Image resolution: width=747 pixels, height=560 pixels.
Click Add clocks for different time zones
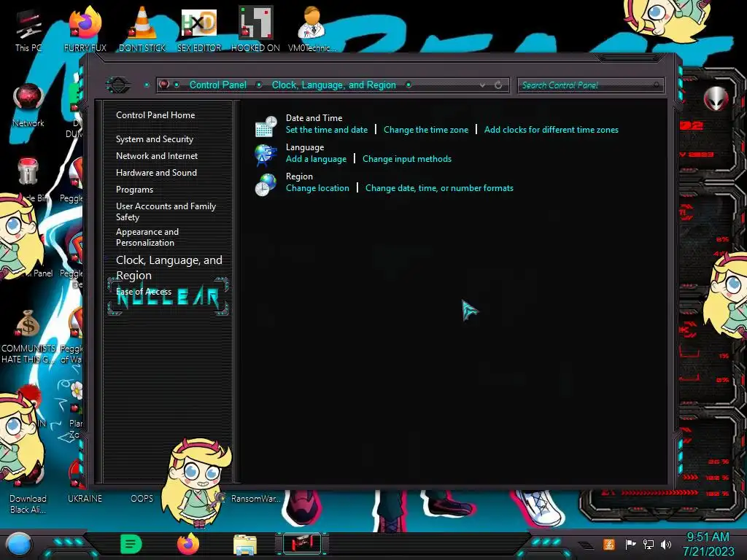(551, 130)
